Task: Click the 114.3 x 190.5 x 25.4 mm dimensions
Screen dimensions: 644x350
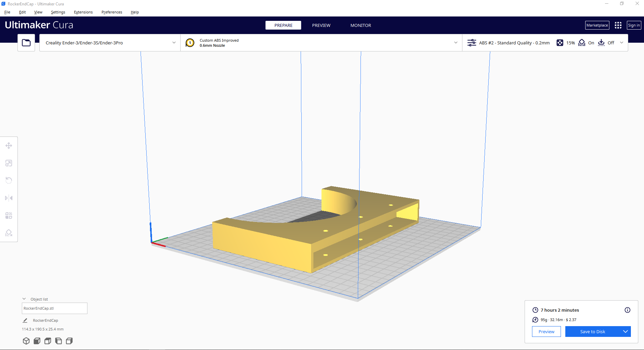Action: pos(43,329)
